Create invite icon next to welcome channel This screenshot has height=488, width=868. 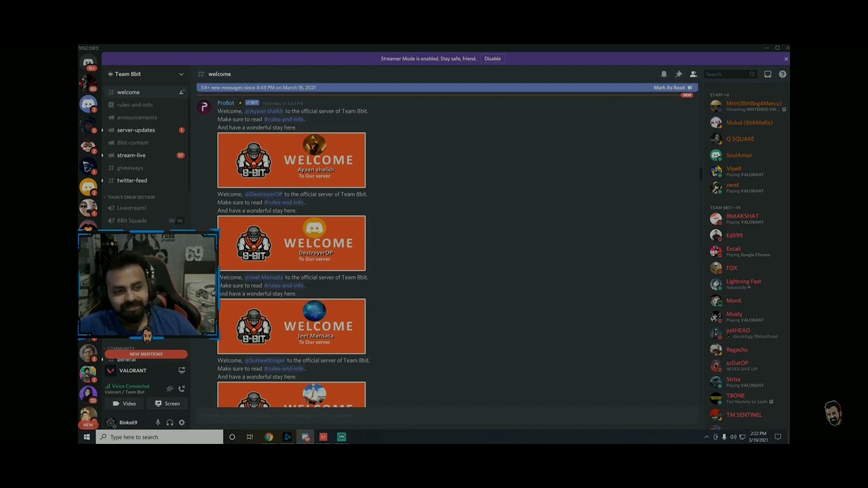click(181, 92)
